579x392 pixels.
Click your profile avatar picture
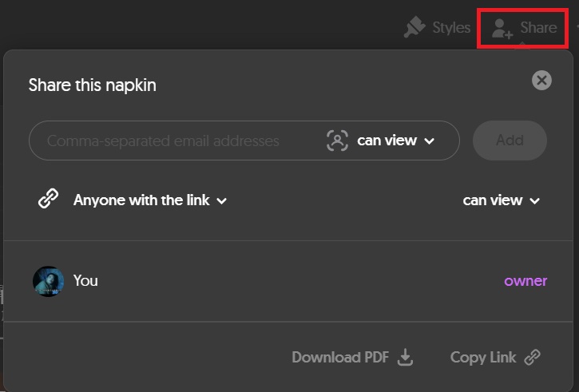(x=48, y=281)
